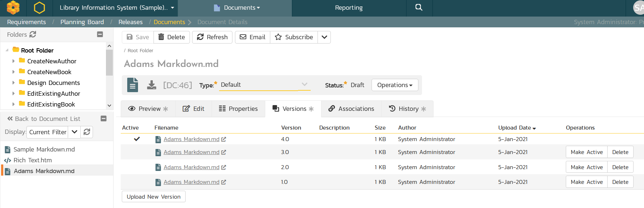Subscribe to this document
The height and width of the screenshot is (208, 644).
tap(294, 37)
